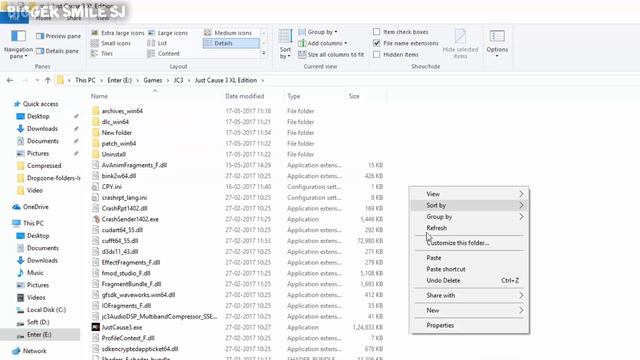Switch to Content layout

click(x=164, y=53)
